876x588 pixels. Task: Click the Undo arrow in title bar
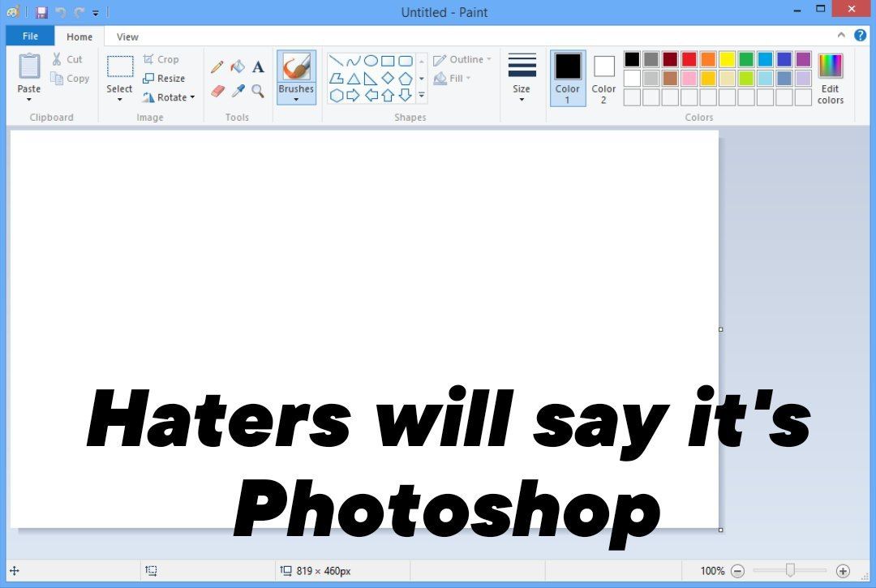click(x=60, y=12)
